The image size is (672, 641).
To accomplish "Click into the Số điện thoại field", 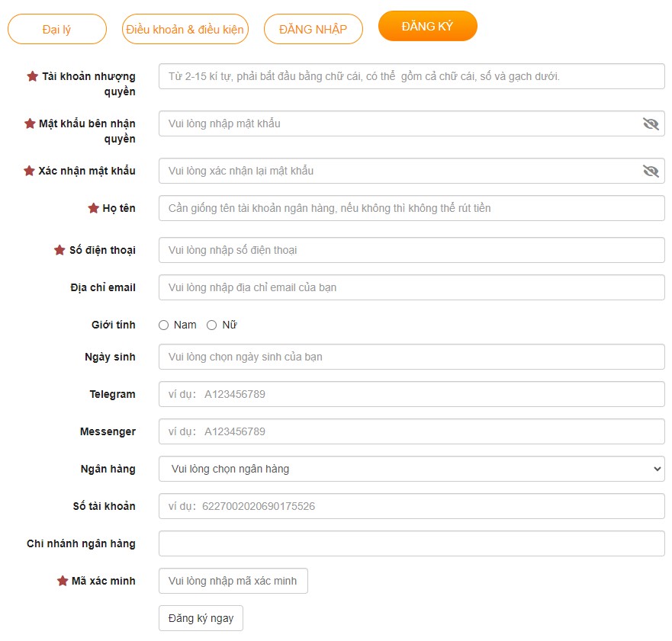I will click(411, 250).
